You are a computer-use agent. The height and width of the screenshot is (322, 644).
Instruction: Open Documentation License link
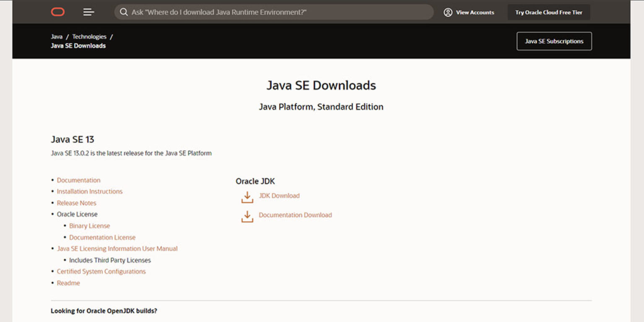103,237
